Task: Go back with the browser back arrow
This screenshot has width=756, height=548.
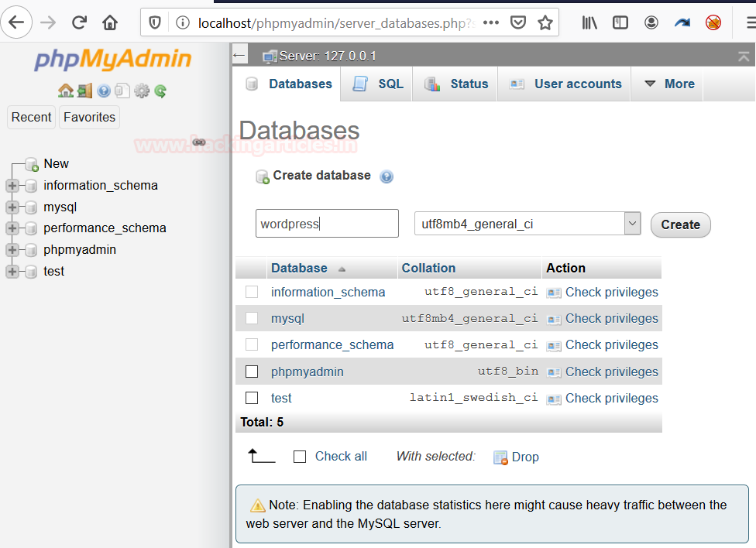Action: 16,22
